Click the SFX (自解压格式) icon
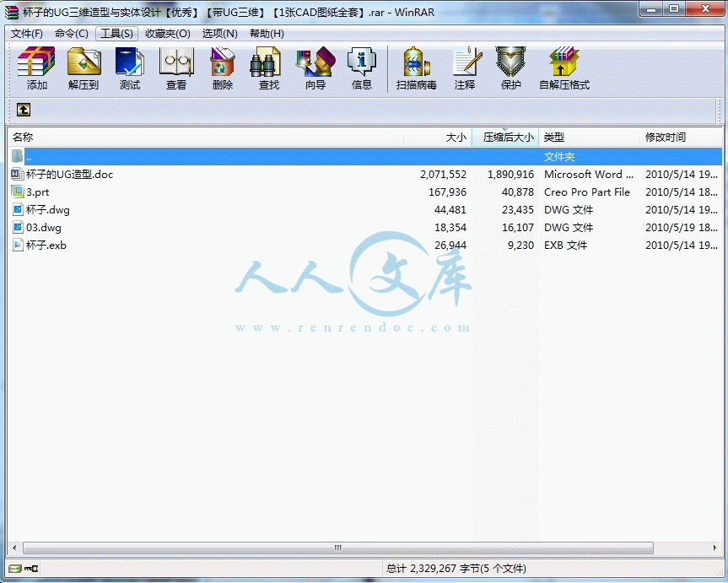Viewport: 728px width, 583px height. click(x=564, y=62)
